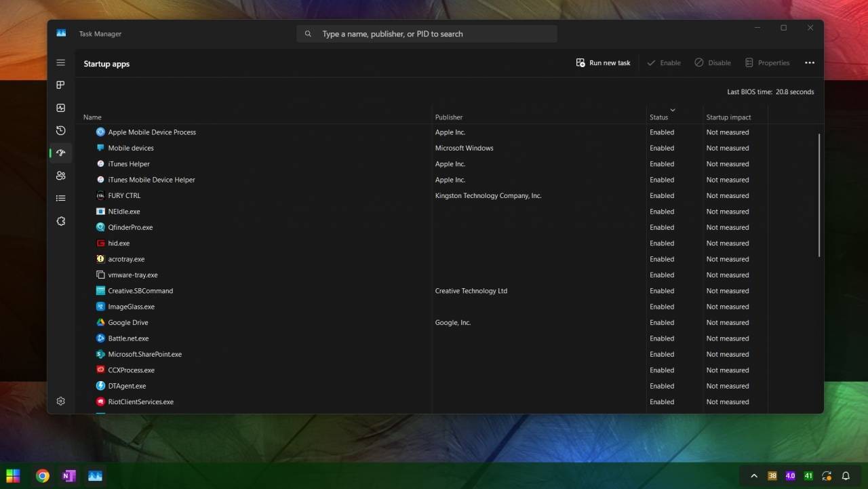Select the iTunes Mobile Device Helper row
868x489 pixels.
click(420, 180)
